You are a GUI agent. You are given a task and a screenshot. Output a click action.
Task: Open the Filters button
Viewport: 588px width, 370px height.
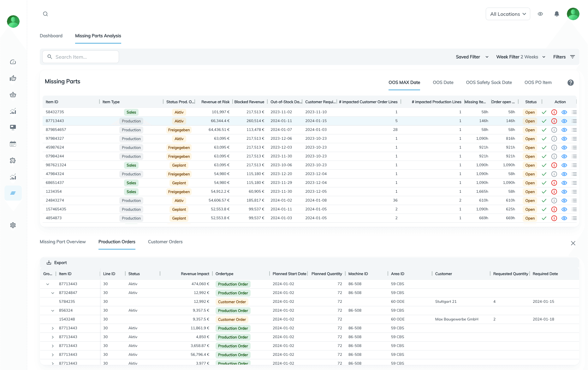tap(564, 57)
